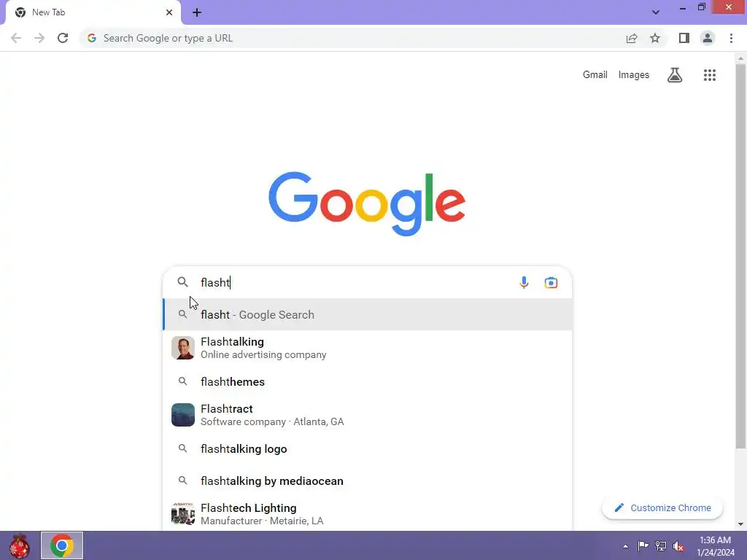The width and height of the screenshot is (747, 560).
Task: Expand the tab search chevron
Action: 656,12
